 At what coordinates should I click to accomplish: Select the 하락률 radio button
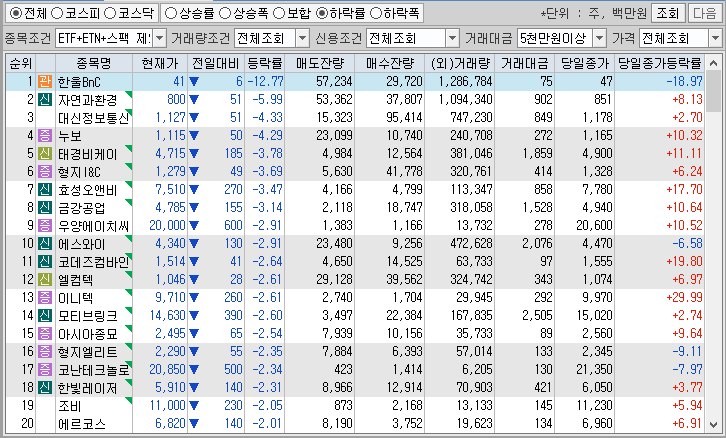pos(322,13)
